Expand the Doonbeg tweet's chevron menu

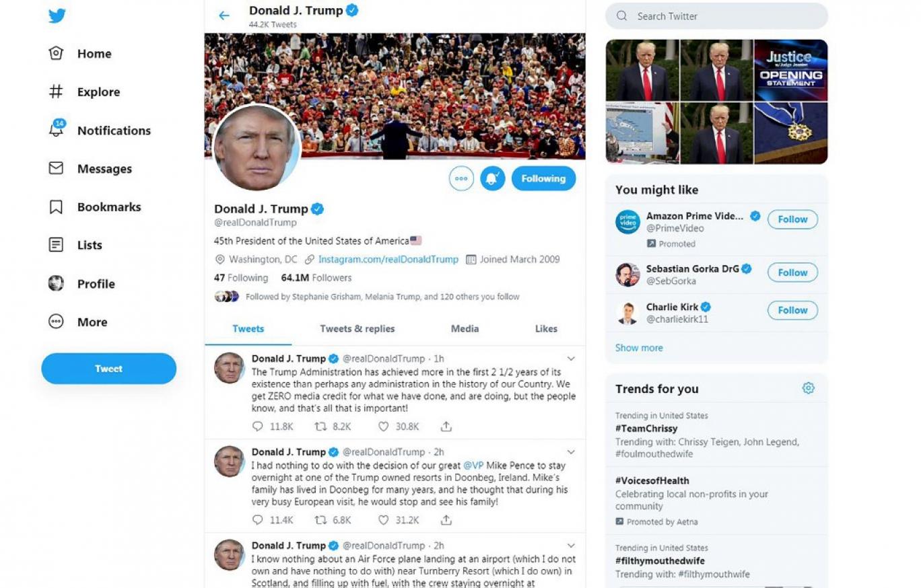tap(571, 452)
